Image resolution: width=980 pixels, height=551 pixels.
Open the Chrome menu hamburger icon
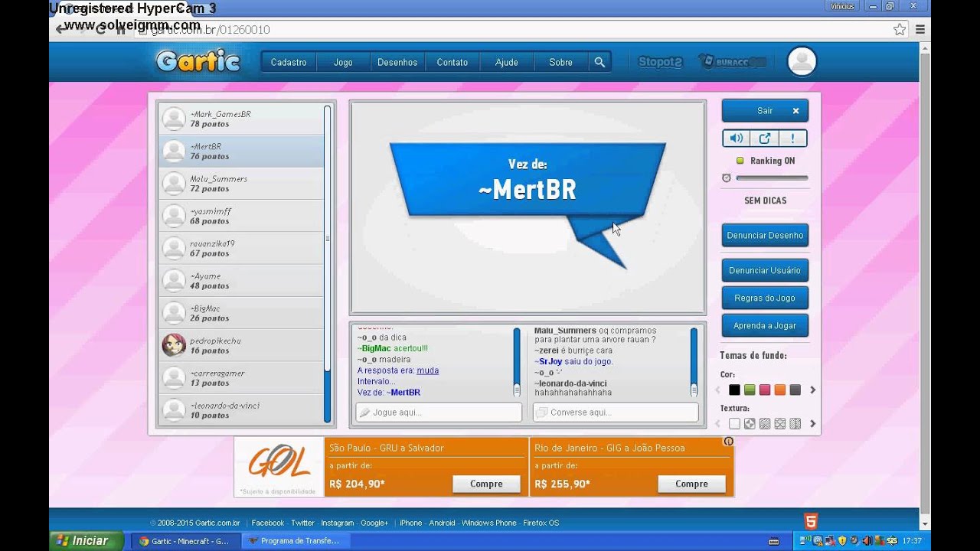920,30
